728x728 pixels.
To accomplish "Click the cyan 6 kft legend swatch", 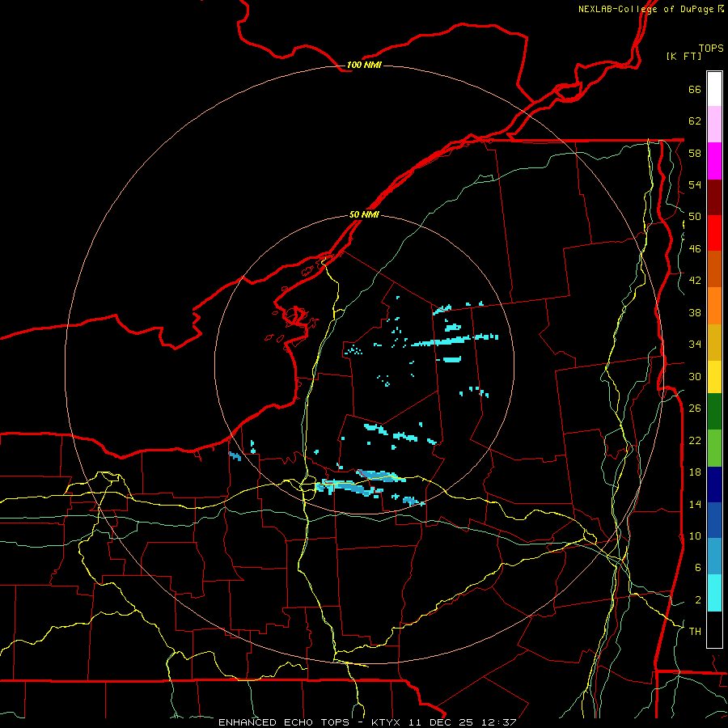I will point(714,593).
